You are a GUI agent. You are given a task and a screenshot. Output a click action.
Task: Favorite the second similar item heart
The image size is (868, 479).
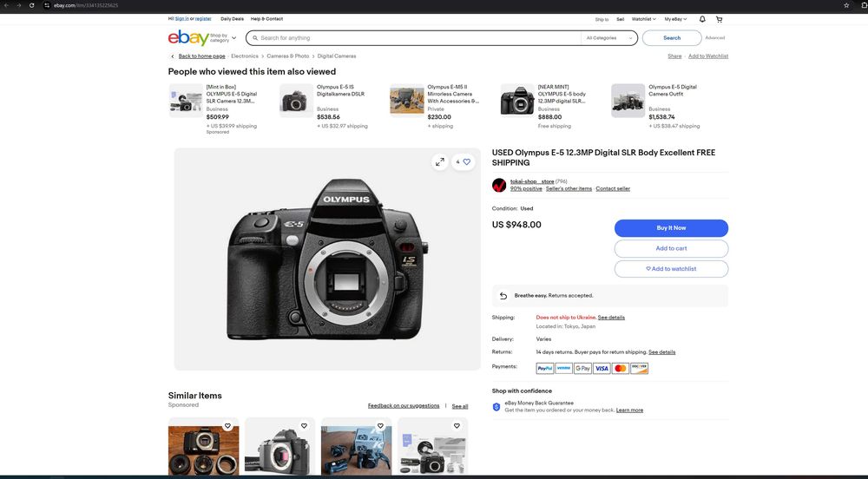304,426
